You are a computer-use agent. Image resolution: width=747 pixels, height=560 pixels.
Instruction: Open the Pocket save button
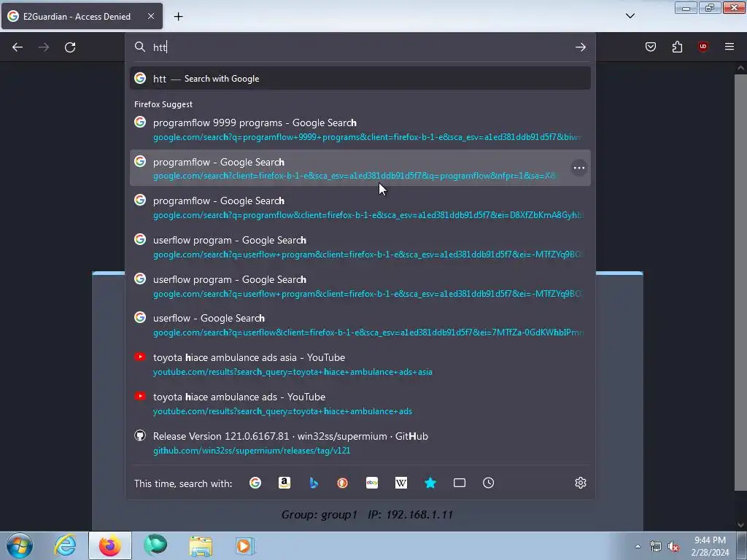coord(650,47)
